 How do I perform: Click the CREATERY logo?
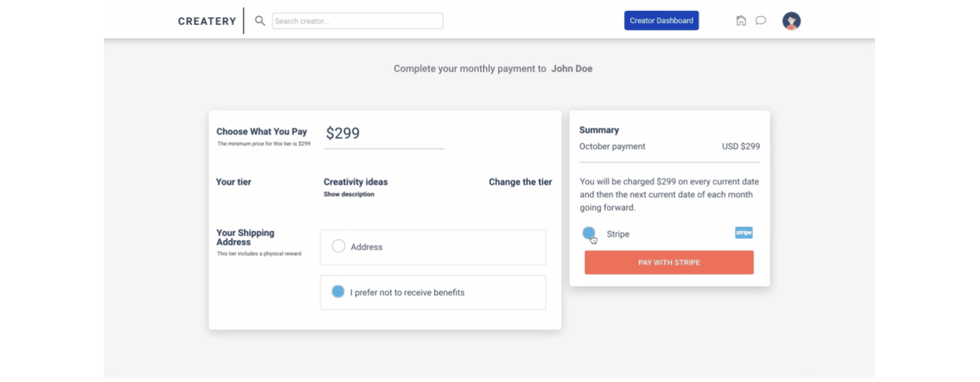coord(207,21)
